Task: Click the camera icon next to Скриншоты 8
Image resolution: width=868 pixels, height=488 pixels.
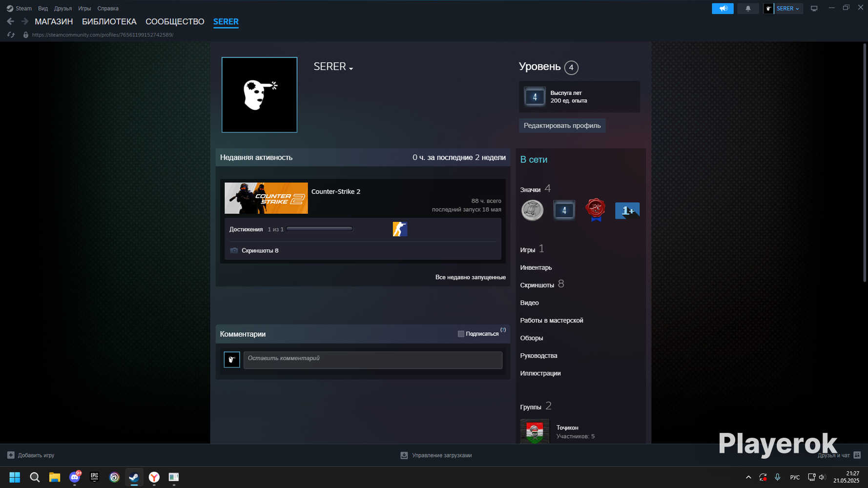Action: [x=234, y=250]
